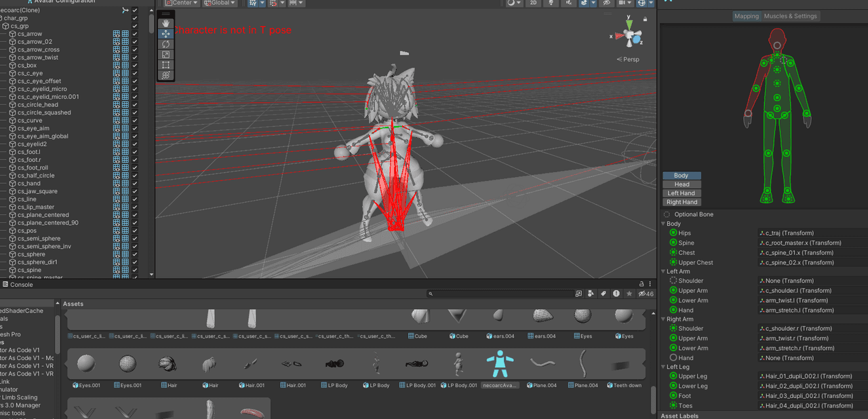Toggle the cs_line checkbox
This screenshot has width=868, height=419.
pos(135,199)
